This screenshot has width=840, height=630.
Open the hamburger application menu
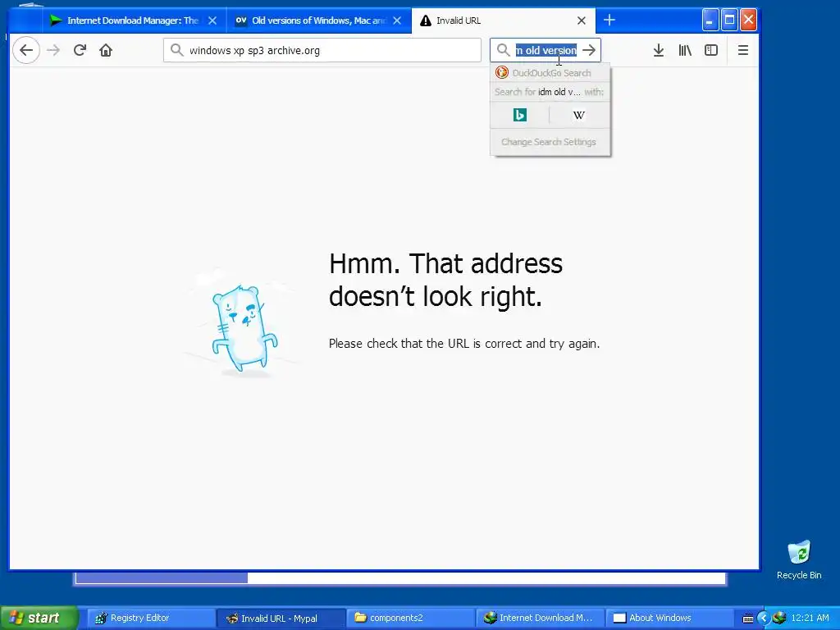[742, 50]
